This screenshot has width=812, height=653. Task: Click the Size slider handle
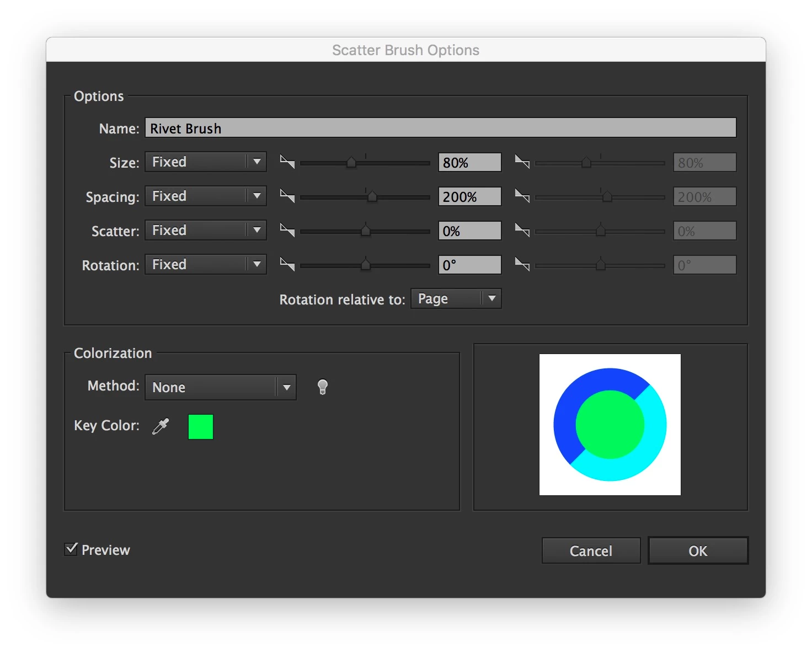click(x=351, y=162)
